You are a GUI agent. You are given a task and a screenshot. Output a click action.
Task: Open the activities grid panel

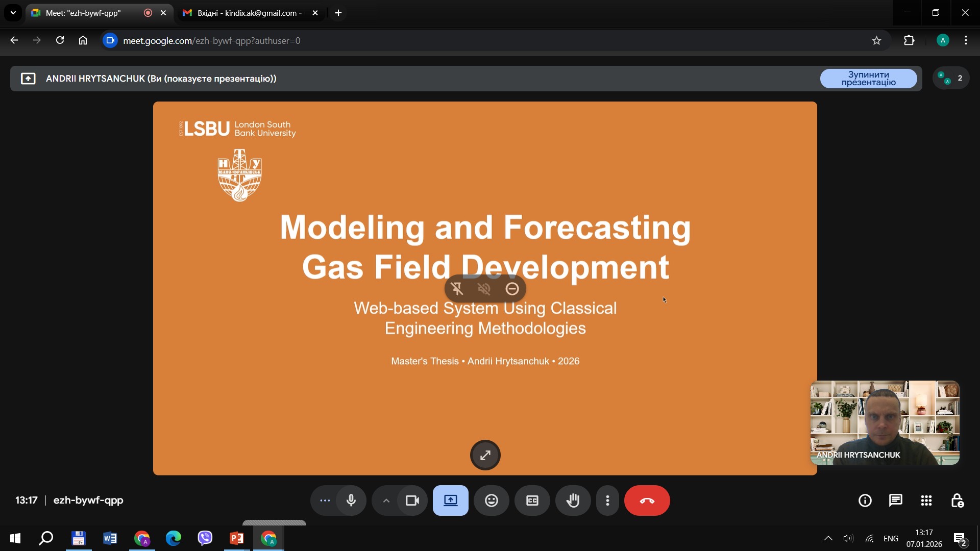pos(926,500)
